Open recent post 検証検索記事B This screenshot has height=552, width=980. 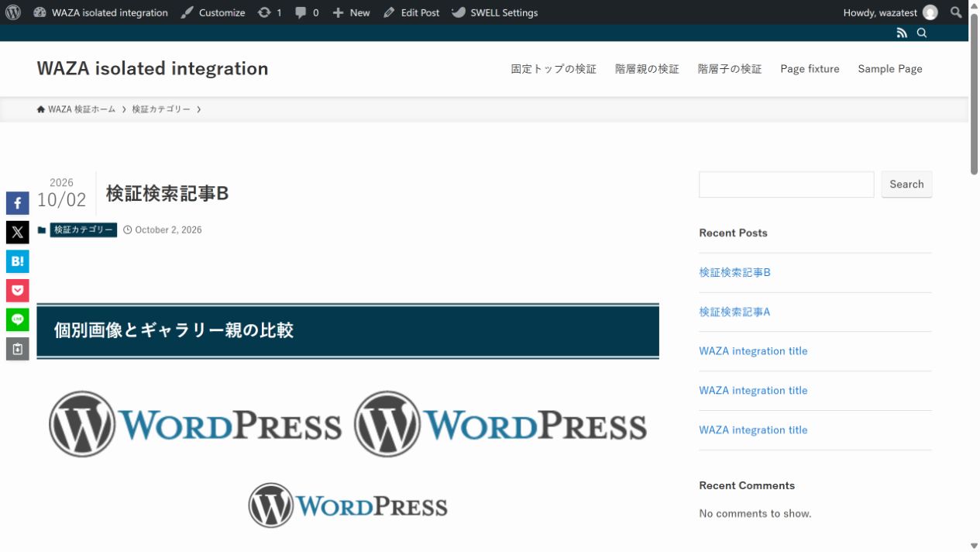pos(734,272)
